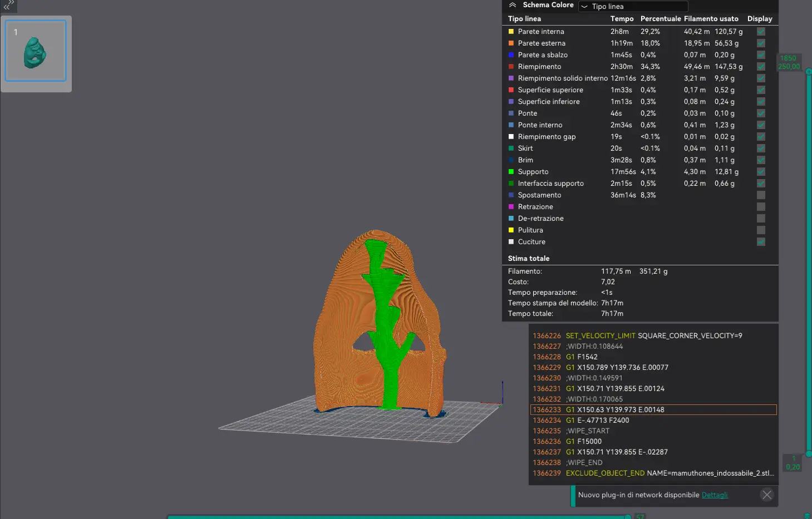812x519 pixels.
Task: Select G-code line 1366239 EXCLUDE_OBJECT_END
Action: (653, 473)
